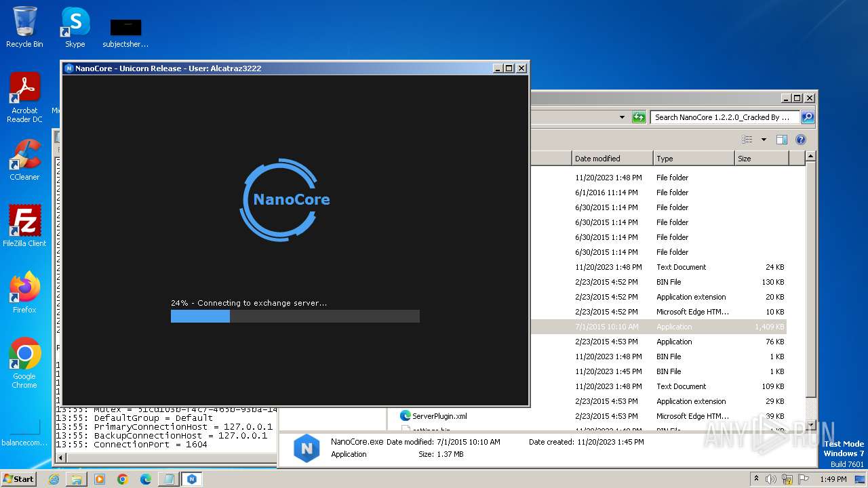The image size is (868, 488).
Task: Click Explorer vertical scrollbar down arrow
Action: click(x=810, y=426)
